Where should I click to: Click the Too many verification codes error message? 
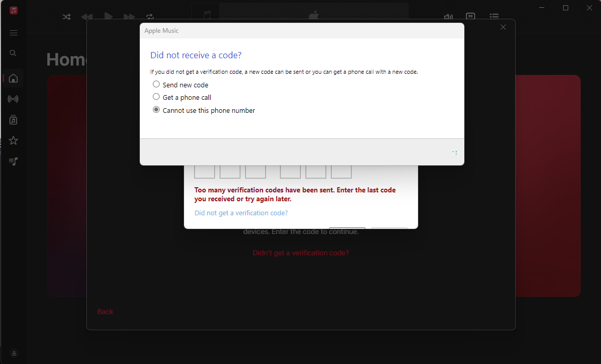[x=295, y=194]
